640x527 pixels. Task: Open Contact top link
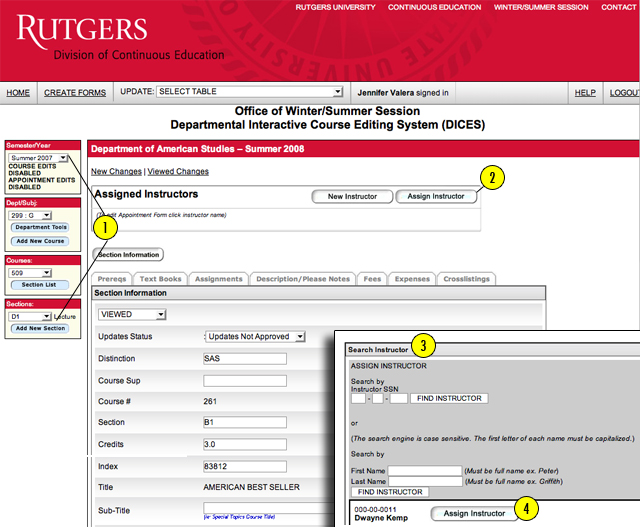[x=618, y=7]
